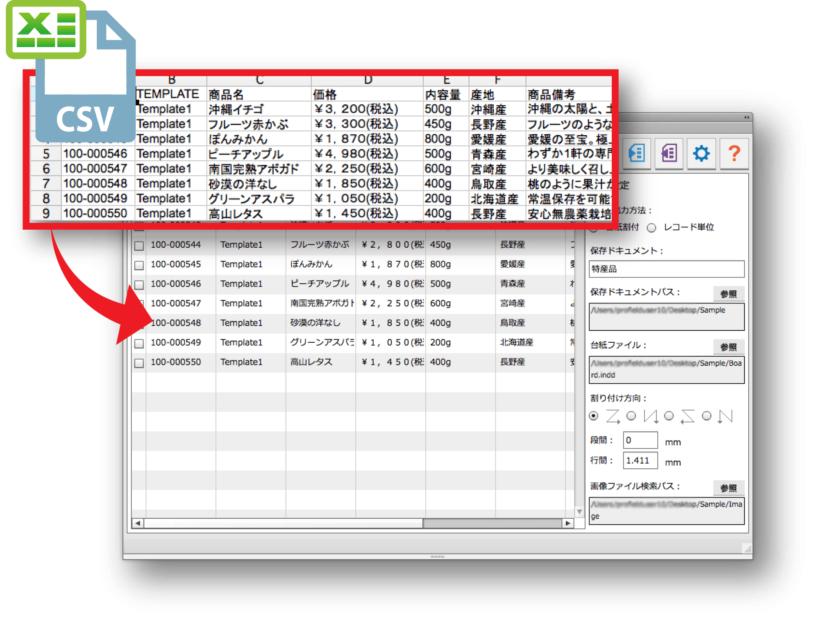Click the 鳥取産 cell in the spreadsheet
840x624 pixels.
[497, 184]
